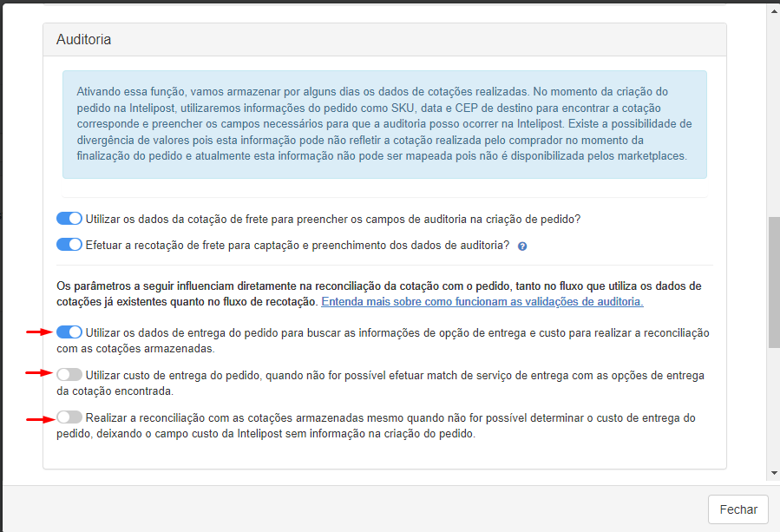Click the scrollbar up arrow
The width and height of the screenshot is (780, 532).
(x=774, y=10)
